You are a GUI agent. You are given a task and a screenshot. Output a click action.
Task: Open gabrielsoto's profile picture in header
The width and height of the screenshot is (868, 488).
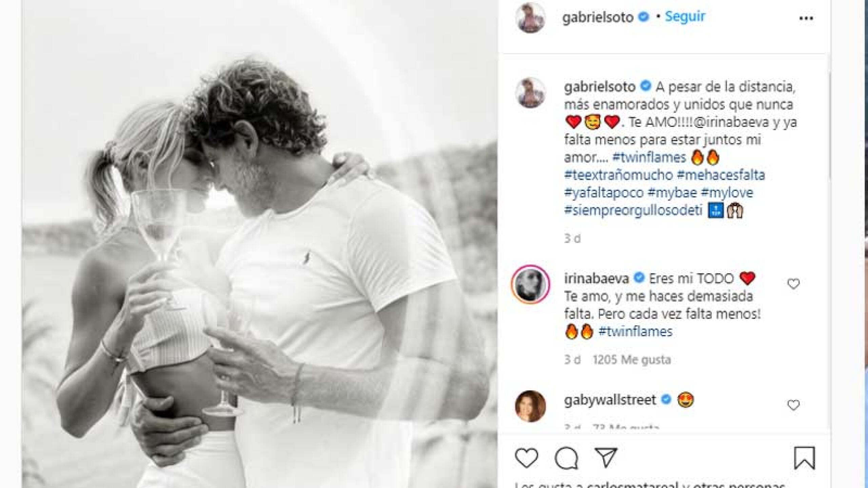pyautogui.click(x=530, y=18)
